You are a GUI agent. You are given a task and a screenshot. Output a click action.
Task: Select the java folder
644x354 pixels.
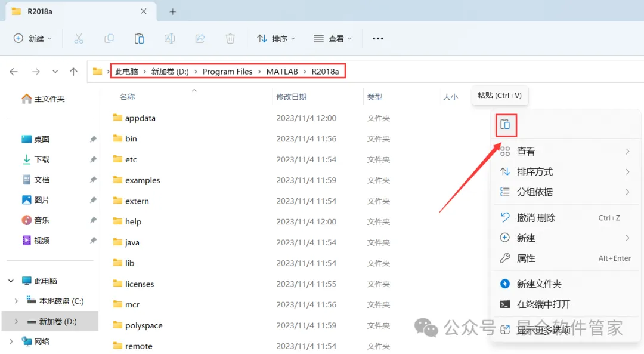tap(126, 242)
